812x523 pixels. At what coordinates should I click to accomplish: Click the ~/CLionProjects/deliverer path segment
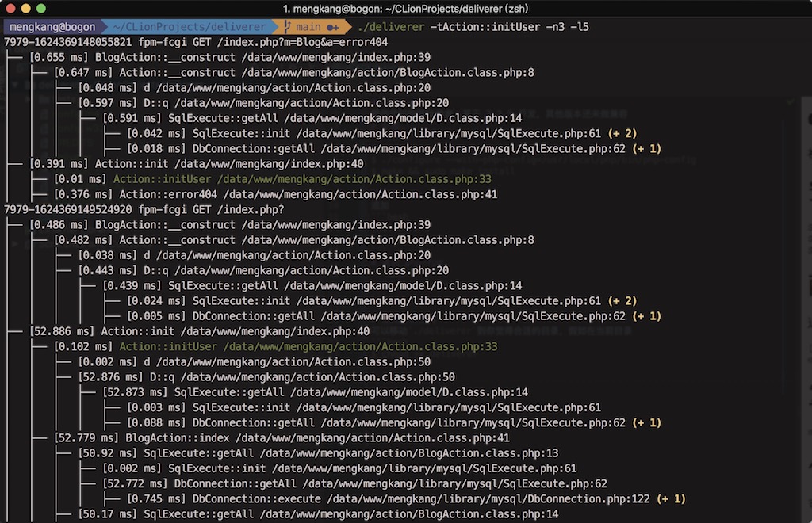189,27
